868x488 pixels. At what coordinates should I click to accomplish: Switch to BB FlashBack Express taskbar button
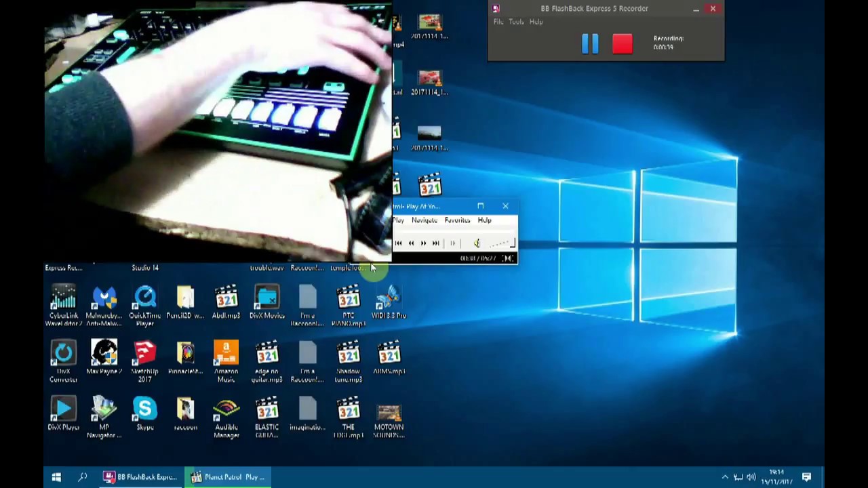pos(140,477)
